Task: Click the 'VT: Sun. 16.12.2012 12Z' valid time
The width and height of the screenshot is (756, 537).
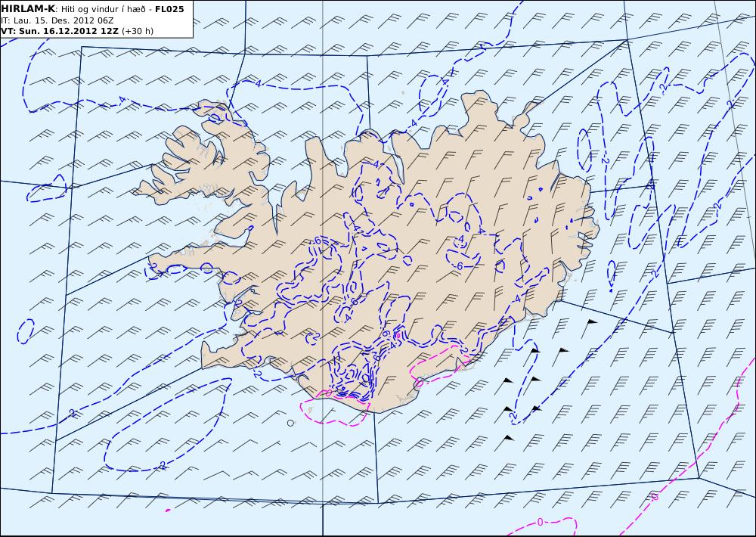Action: 60,31
